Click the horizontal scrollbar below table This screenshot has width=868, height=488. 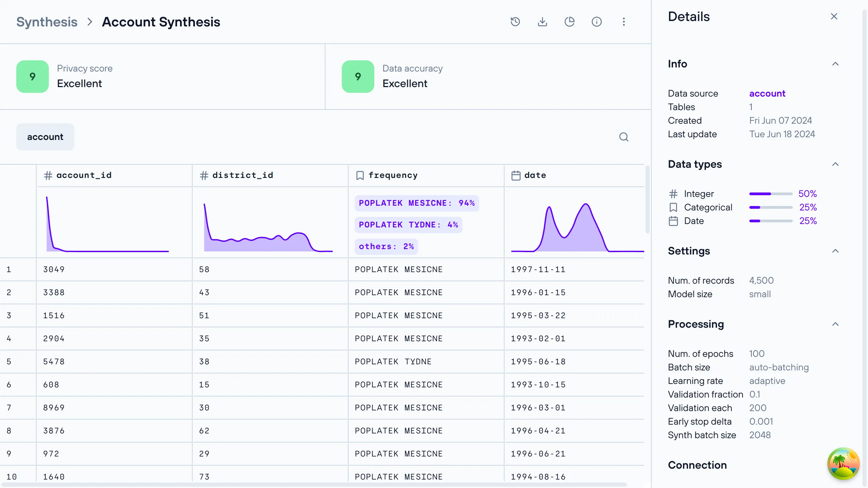(x=314, y=485)
